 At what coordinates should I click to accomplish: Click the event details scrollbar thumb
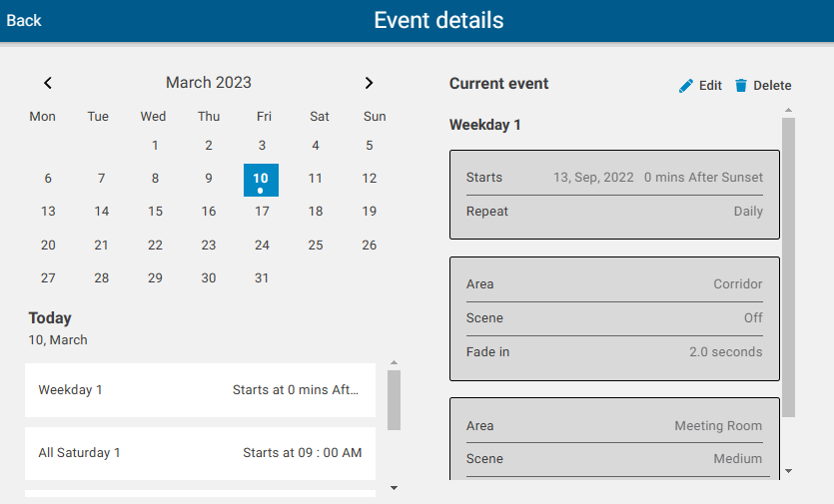pos(788,265)
